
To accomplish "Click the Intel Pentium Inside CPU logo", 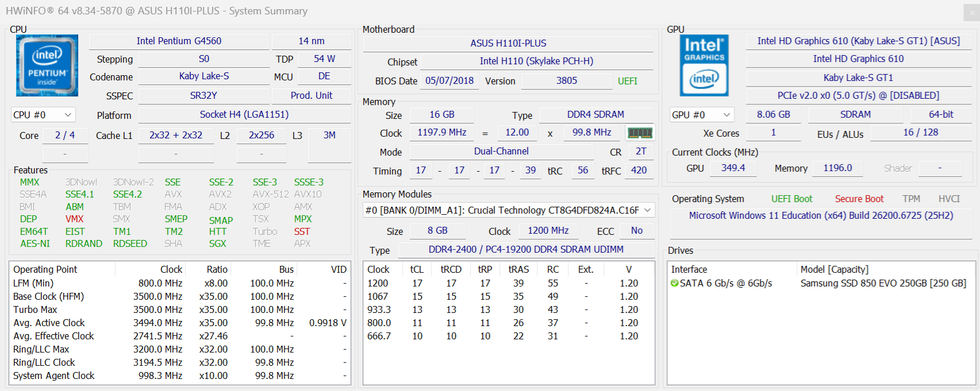I will (47, 65).
